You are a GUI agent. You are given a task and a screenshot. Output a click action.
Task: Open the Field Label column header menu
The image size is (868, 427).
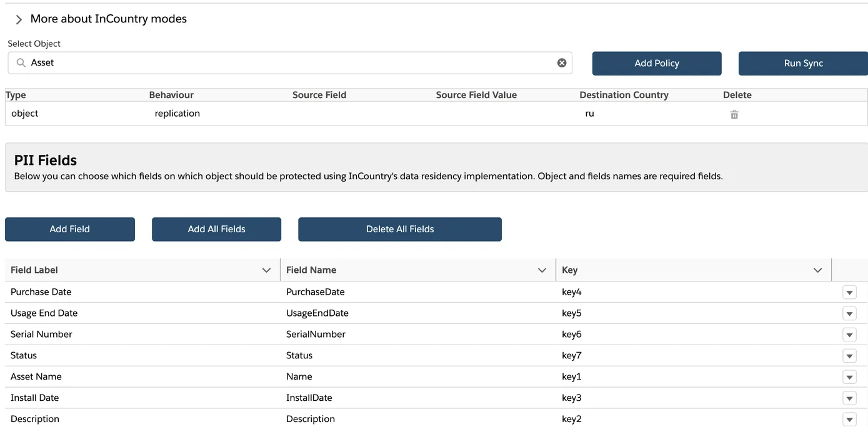coord(266,270)
